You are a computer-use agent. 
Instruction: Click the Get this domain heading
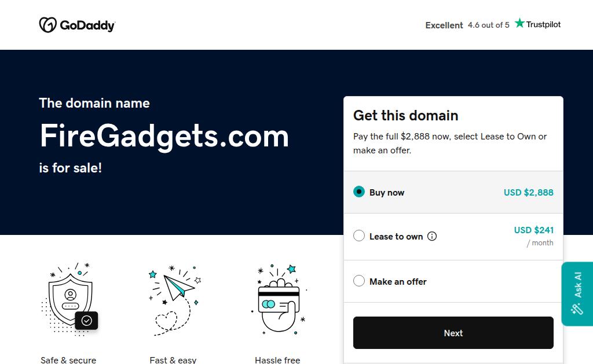(405, 115)
